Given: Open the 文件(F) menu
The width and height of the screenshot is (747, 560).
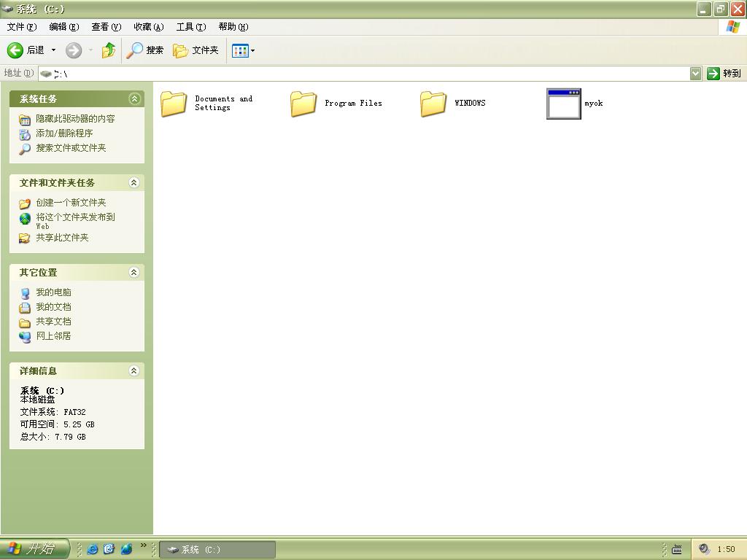Looking at the screenshot, I should [21, 27].
